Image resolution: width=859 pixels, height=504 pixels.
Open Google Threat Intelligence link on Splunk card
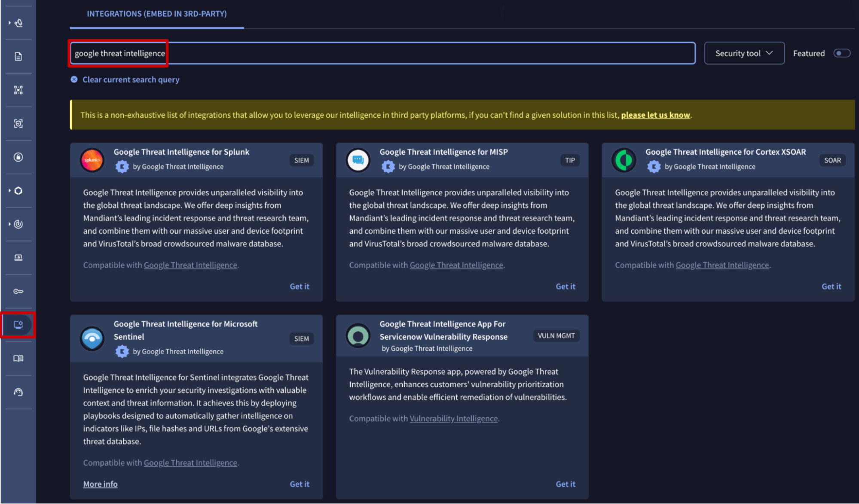(190, 265)
